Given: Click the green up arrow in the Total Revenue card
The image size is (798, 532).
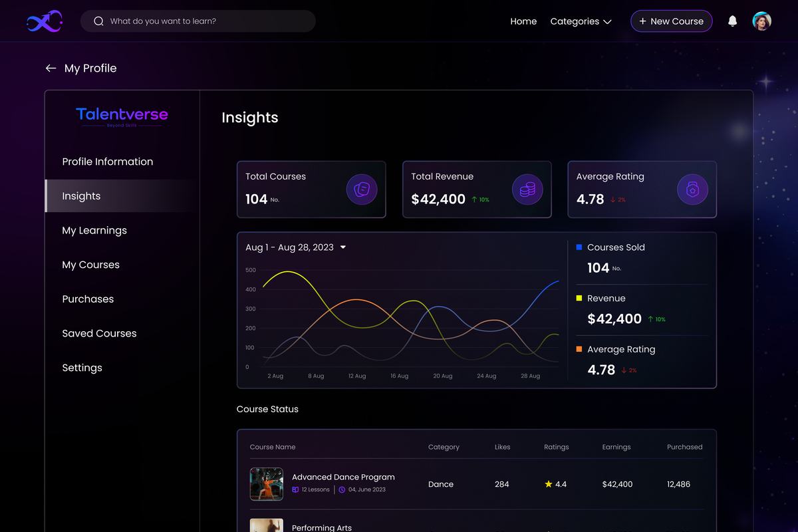Looking at the screenshot, I should (x=474, y=199).
